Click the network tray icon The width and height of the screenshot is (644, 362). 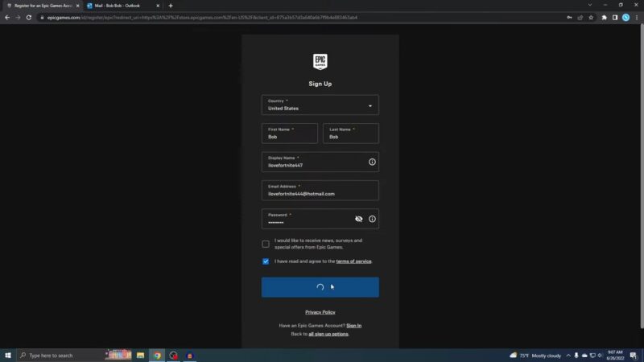click(x=592, y=356)
